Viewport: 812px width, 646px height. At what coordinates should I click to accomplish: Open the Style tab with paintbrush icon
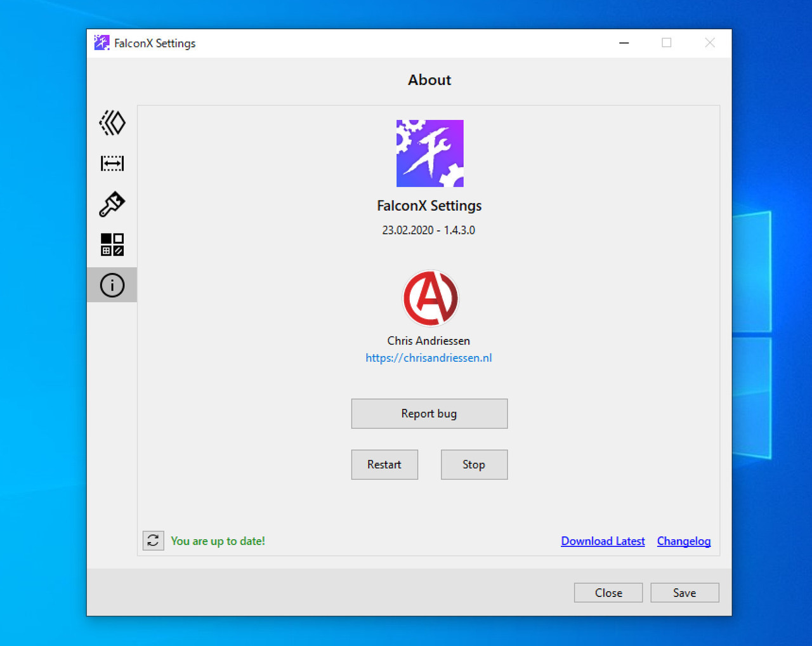pos(112,204)
